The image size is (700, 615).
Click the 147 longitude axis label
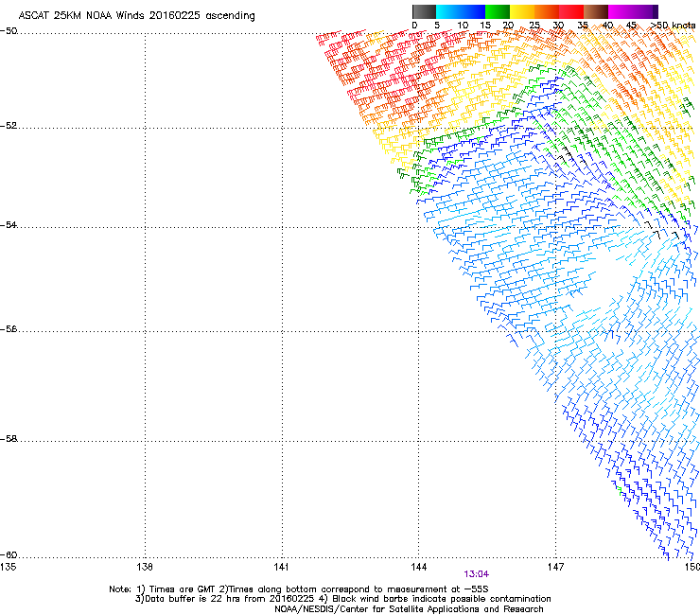(555, 567)
